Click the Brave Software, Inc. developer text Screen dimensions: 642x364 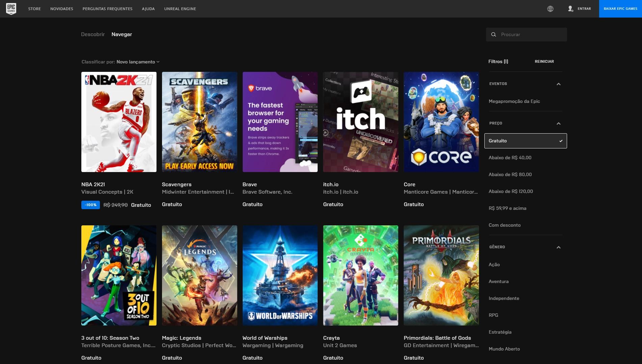click(267, 192)
